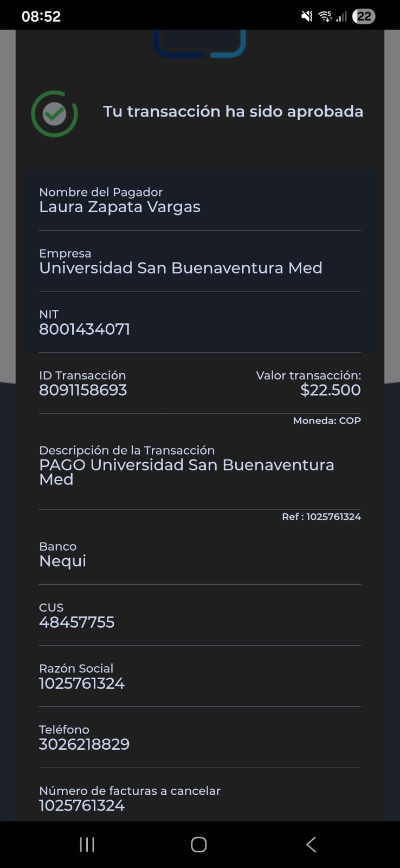This screenshot has height=868, width=400.
Task: Tap the blue logo at top
Action: coord(200,43)
